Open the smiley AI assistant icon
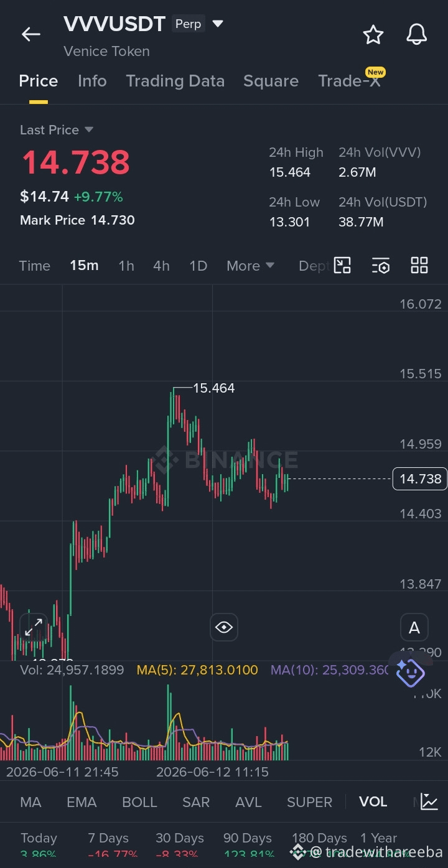 click(x=410, y=672)
